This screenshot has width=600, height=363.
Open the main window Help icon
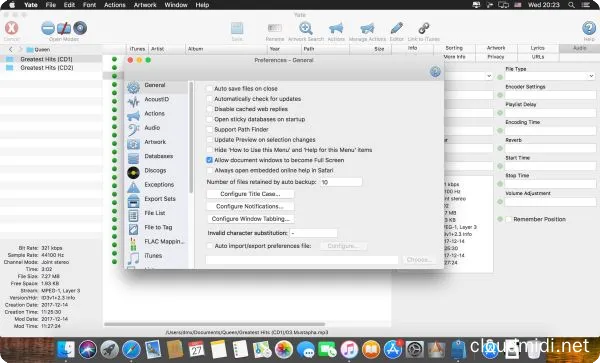click(589, 28)
